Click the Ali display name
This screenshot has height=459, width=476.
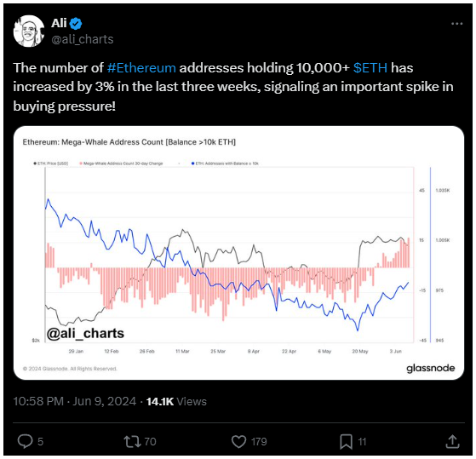click(x=59, y=23)
